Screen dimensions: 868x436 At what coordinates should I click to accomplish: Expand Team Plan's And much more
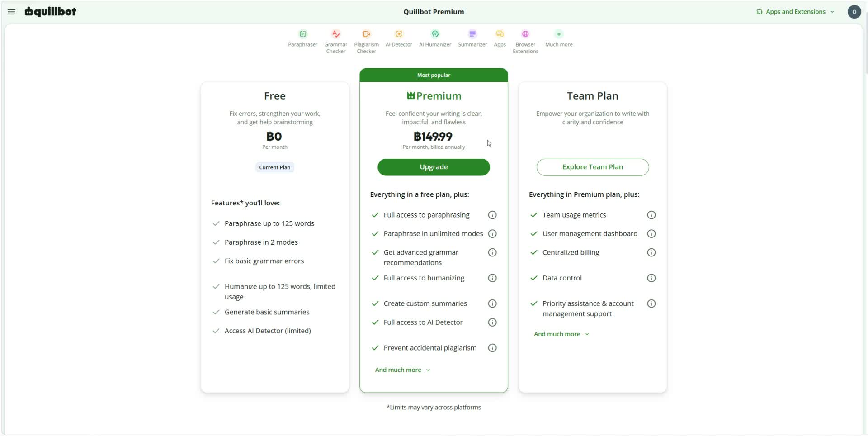tap(561, 334)
